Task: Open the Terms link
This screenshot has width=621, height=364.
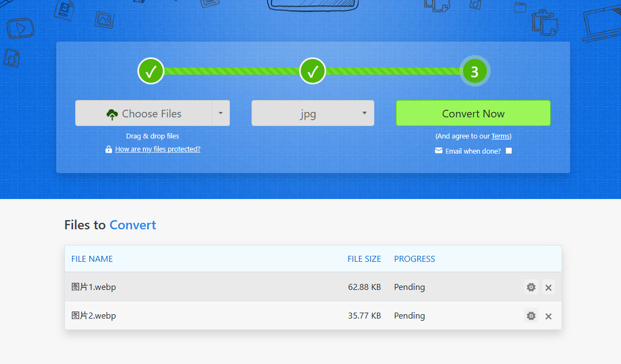Action: 500,136
